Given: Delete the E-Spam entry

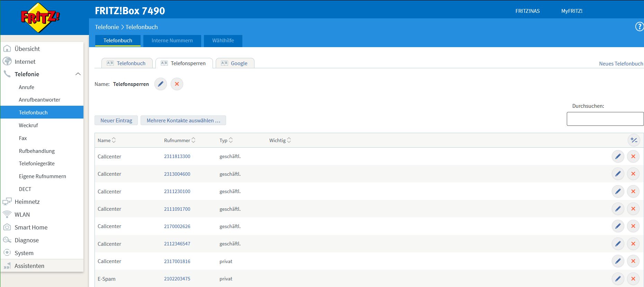Looking at the screenshot, I should pos(633,278).
